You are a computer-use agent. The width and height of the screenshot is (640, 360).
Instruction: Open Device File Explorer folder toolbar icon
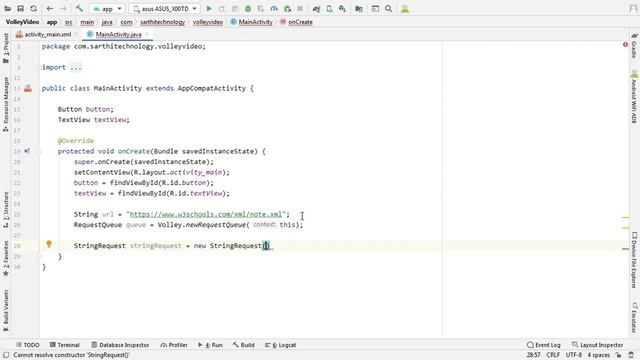[x=359, y=9]
